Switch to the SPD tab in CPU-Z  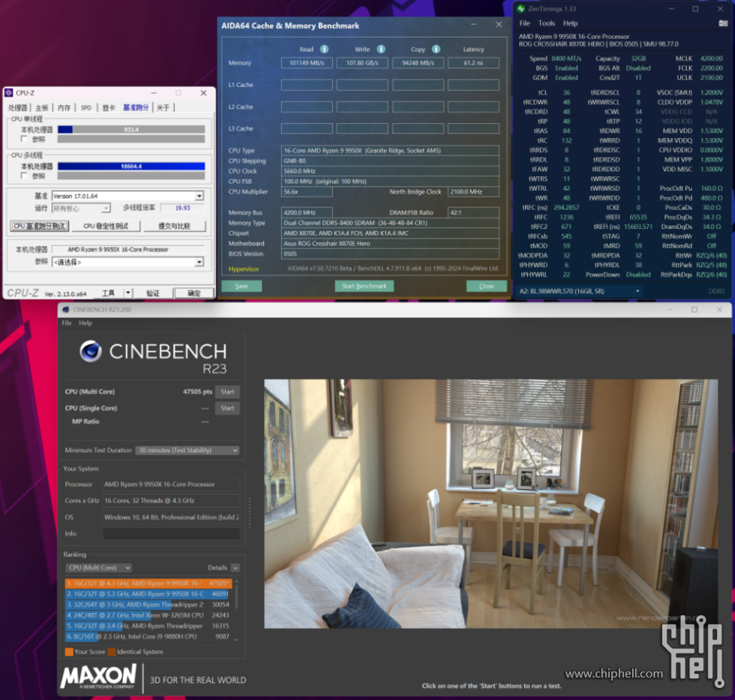pos(86,108)
